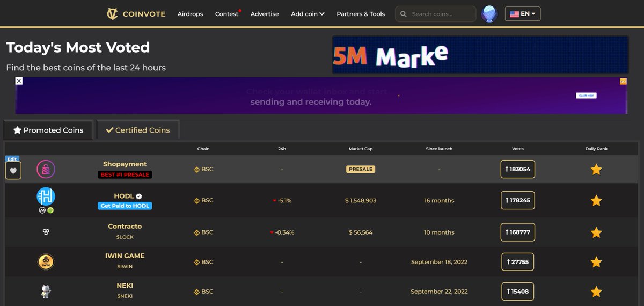Viewport: 644px width, 306px height.
Task: Click the Edit tag on Shopayment row
Action: point(12,159)
